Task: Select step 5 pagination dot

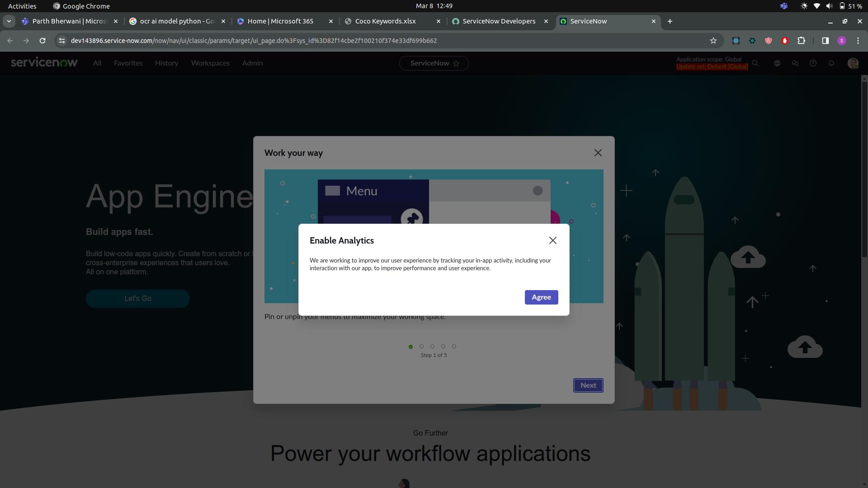Action: pyautogui.click(x=454, y=347)
